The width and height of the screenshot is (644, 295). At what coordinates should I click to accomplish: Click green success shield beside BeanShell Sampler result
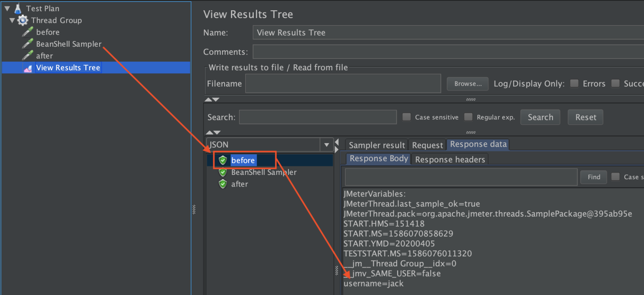pyautogui.click(x=223, y=172)
